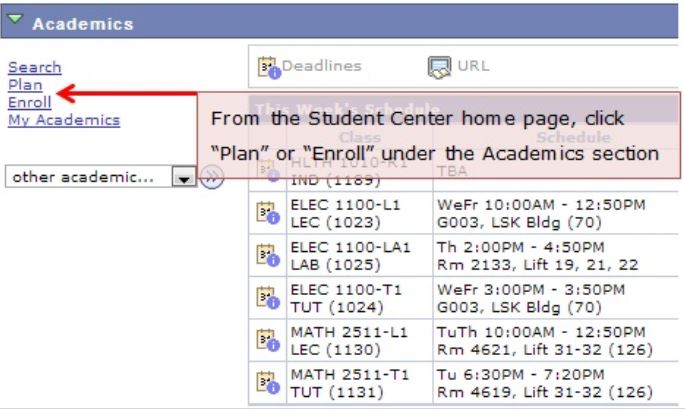Click the Enroll link

tap(29, 102)
